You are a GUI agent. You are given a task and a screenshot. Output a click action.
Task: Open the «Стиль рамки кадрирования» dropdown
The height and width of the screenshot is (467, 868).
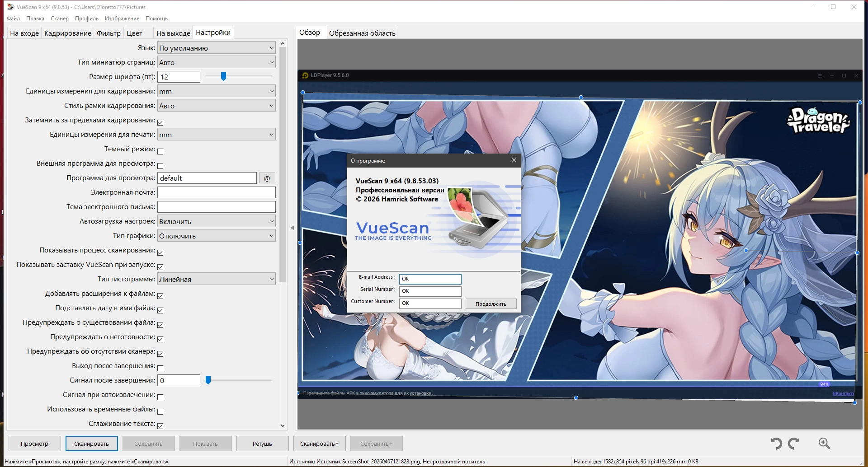tap(217, 106)
